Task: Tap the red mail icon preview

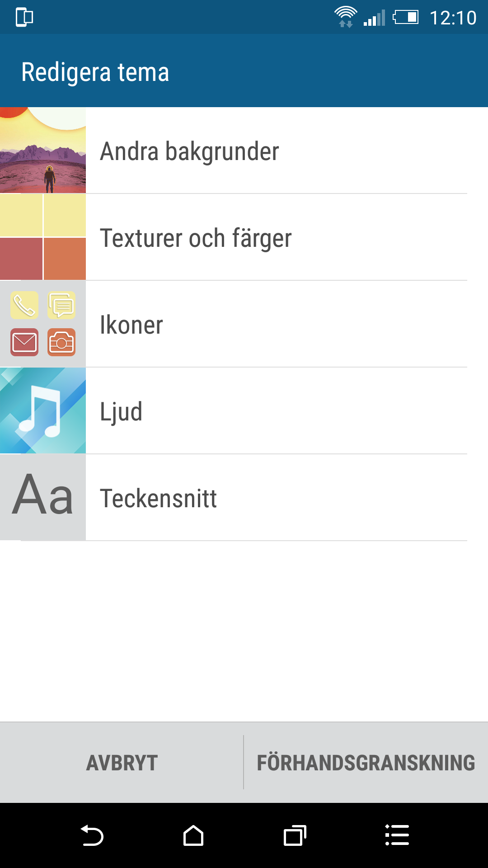Action: 24,342
